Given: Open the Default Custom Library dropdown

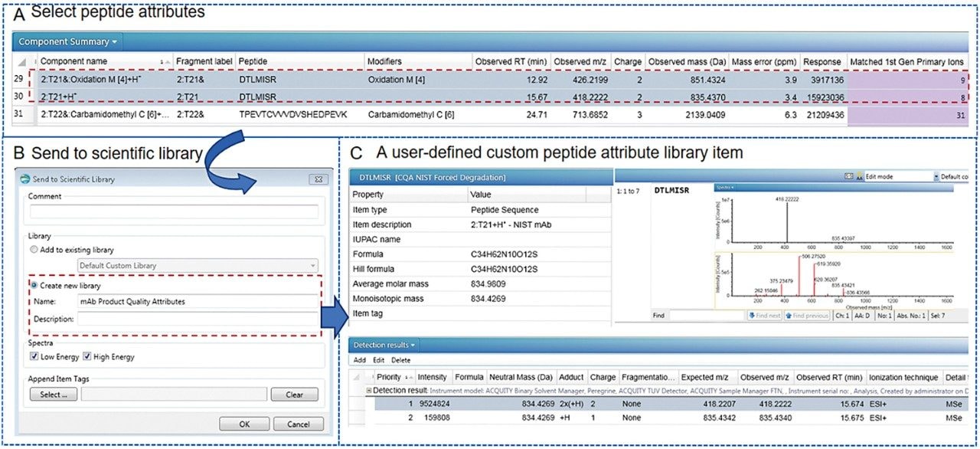Looking at the screenshot, I should (x=198, y=266).
